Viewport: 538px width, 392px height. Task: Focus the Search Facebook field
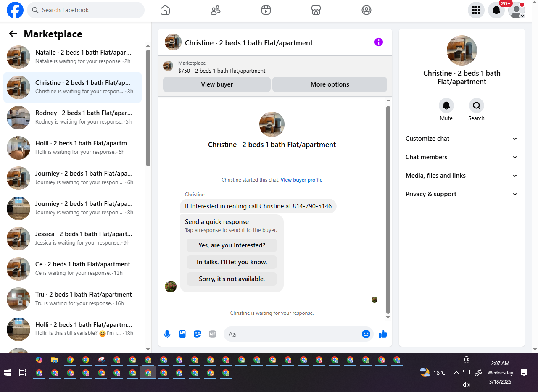pos(86,10)
